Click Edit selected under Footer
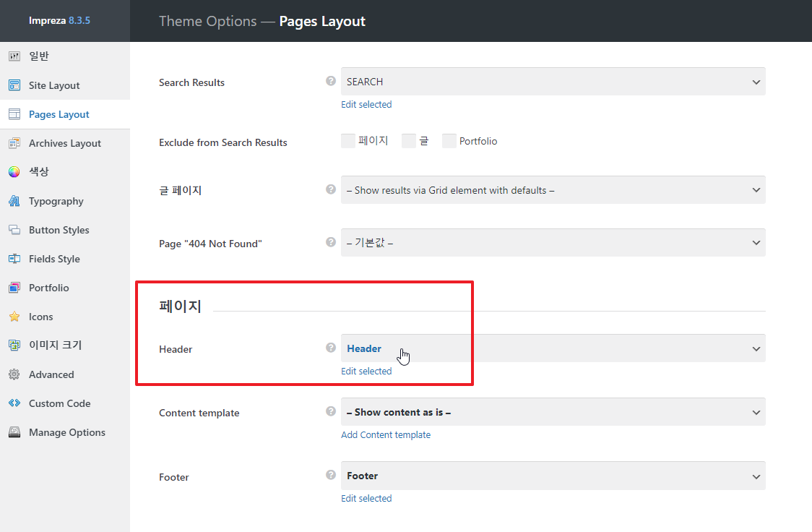Image resolution: width=812 pixels, height=532 pixels. (366, 499)
